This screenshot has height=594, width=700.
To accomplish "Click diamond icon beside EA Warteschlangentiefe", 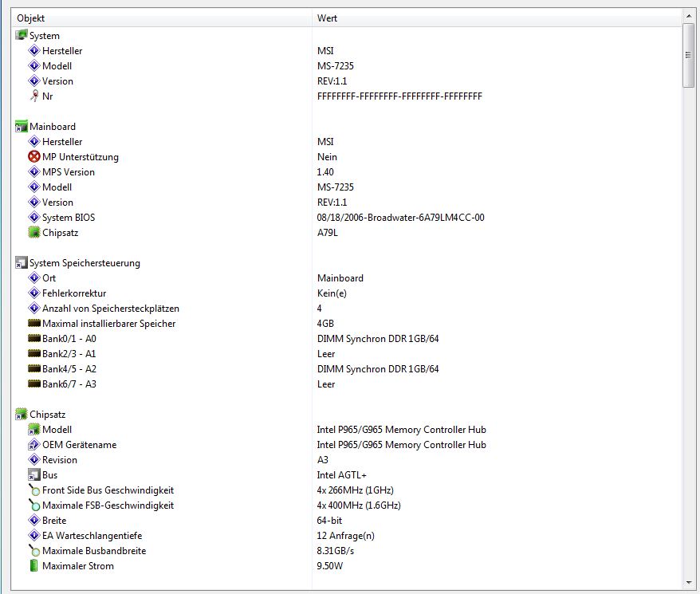I will (x=34, y=536).
